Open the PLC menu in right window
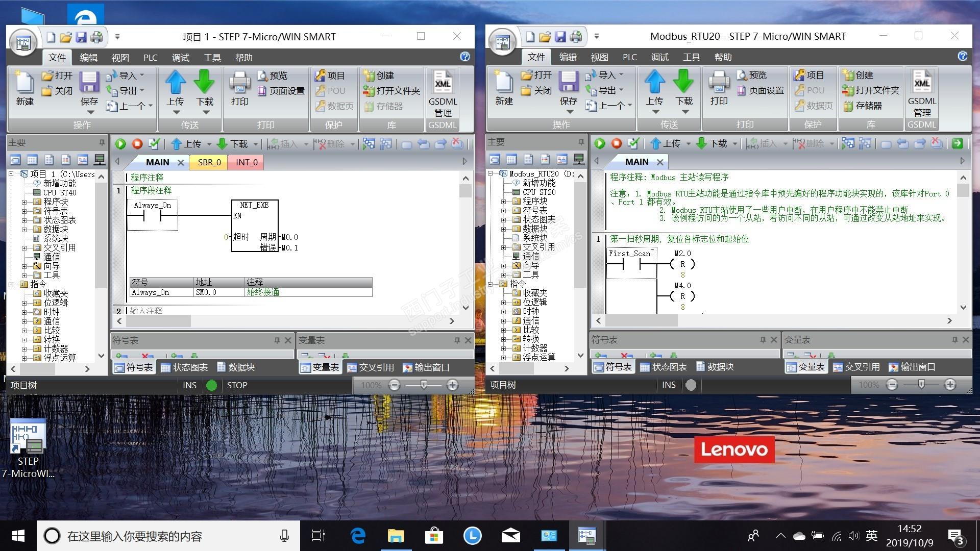This screenshot has width=980, height=551. click(629, 57)
